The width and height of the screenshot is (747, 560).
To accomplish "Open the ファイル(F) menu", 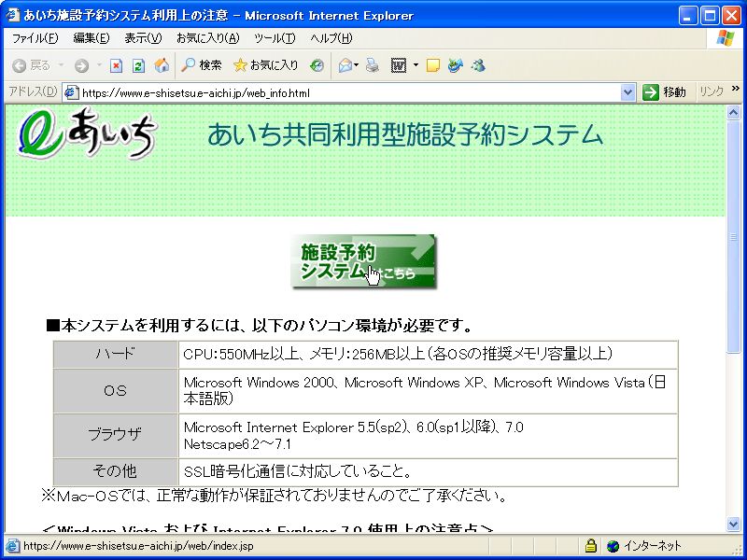I will click(x=34, y=38).
